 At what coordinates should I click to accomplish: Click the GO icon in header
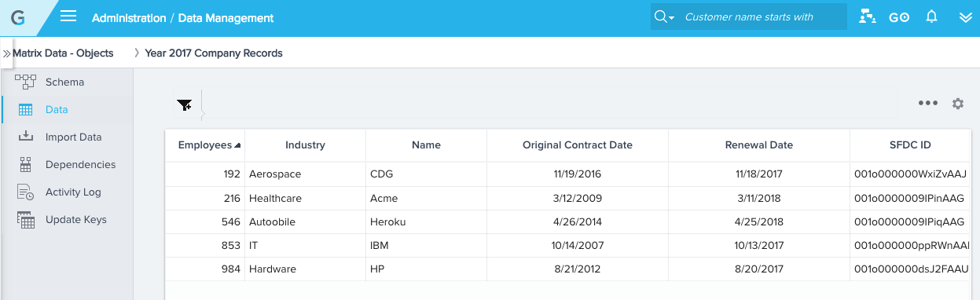(899, 17)
